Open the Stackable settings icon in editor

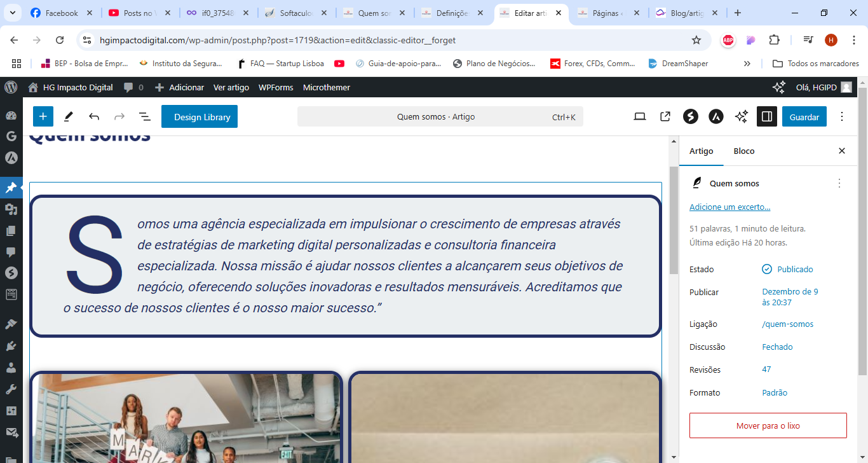tap(691, 116)
